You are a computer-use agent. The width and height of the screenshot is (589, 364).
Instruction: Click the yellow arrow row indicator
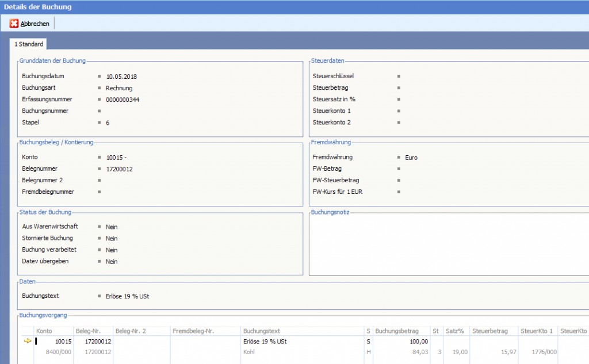[x=27, y=342]
